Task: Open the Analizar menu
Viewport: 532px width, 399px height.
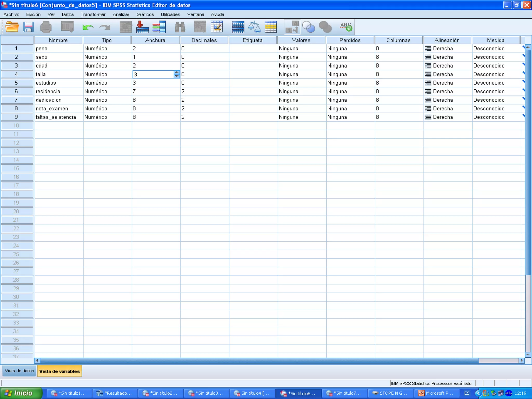Action: coord(121,15)
